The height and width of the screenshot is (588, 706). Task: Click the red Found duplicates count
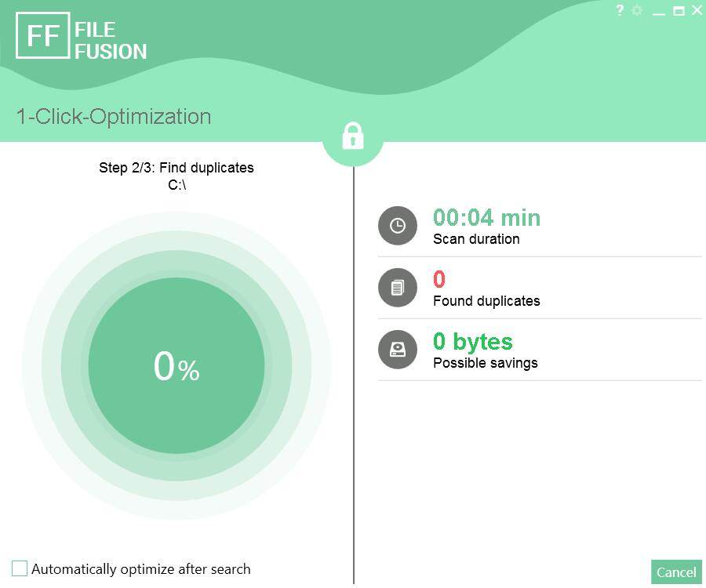tap(439, 279)
